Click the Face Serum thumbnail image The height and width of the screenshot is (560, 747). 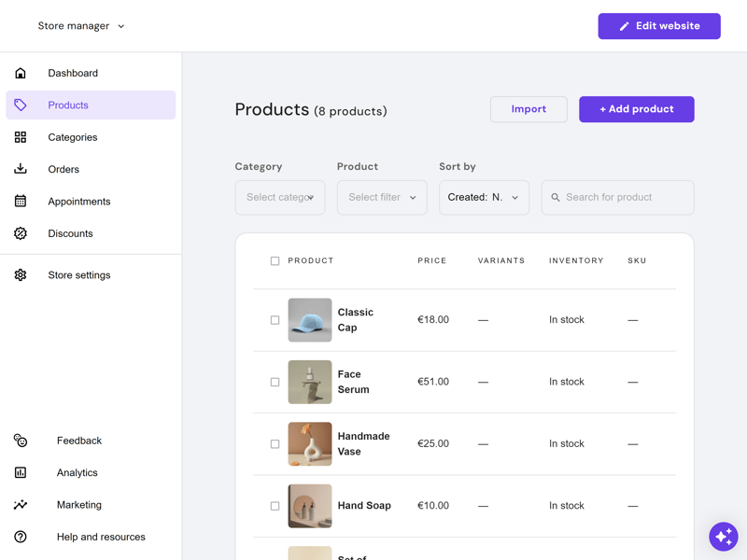(310, 382)
